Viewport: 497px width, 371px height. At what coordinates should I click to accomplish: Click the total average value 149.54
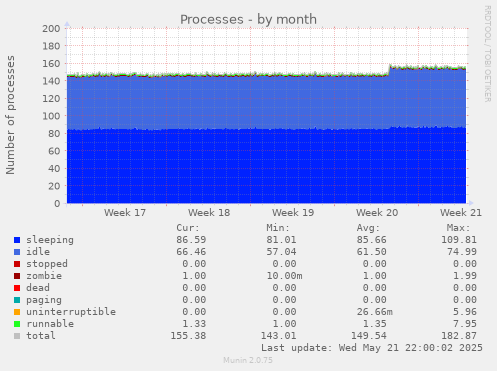369,336
